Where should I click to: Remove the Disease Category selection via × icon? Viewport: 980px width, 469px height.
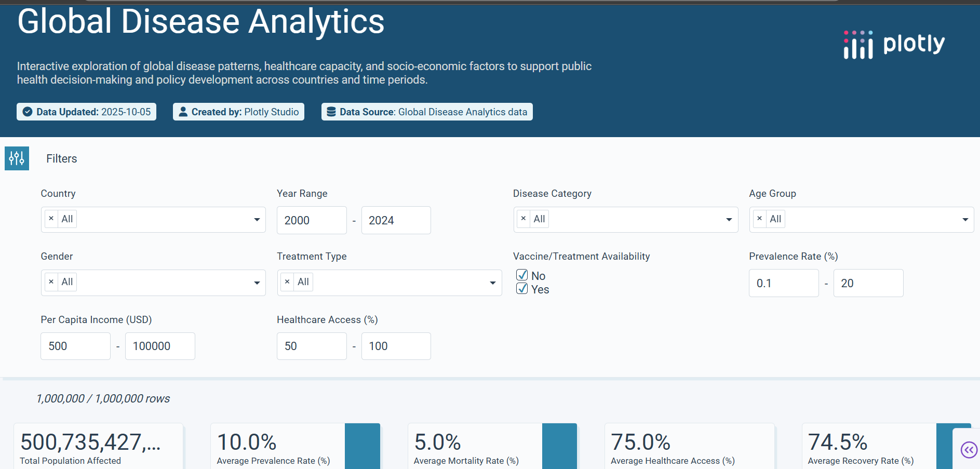(x=523, y=219)
